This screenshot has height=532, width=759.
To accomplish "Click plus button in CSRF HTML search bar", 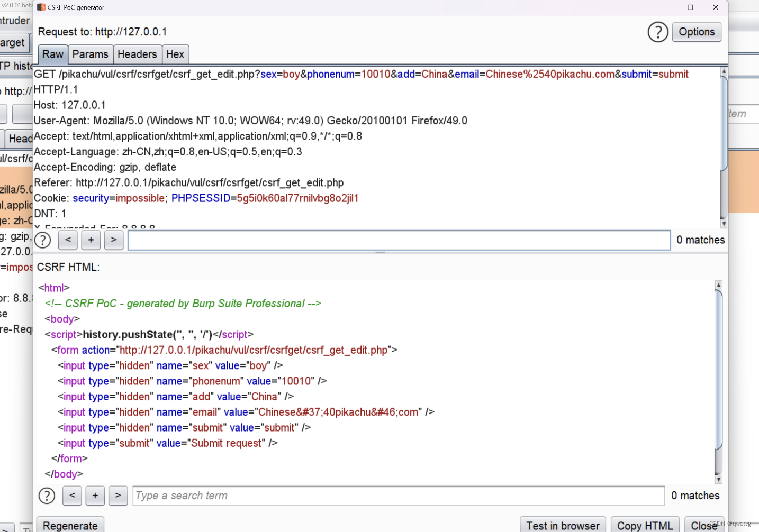I will tap(95, 496).
